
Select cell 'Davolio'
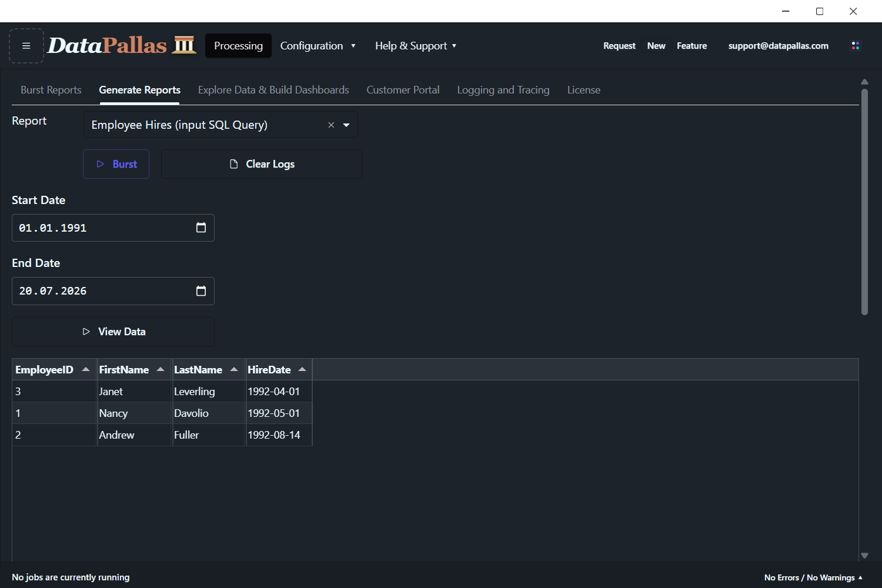[x=209, y=413]
